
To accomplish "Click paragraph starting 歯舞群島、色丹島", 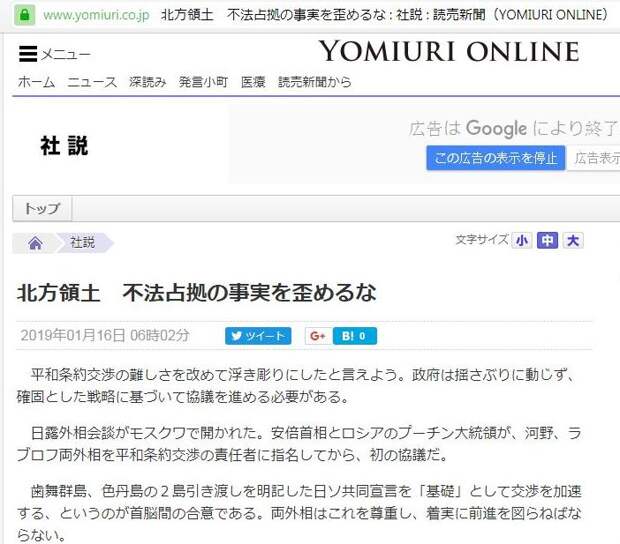I will click(299, 513).
